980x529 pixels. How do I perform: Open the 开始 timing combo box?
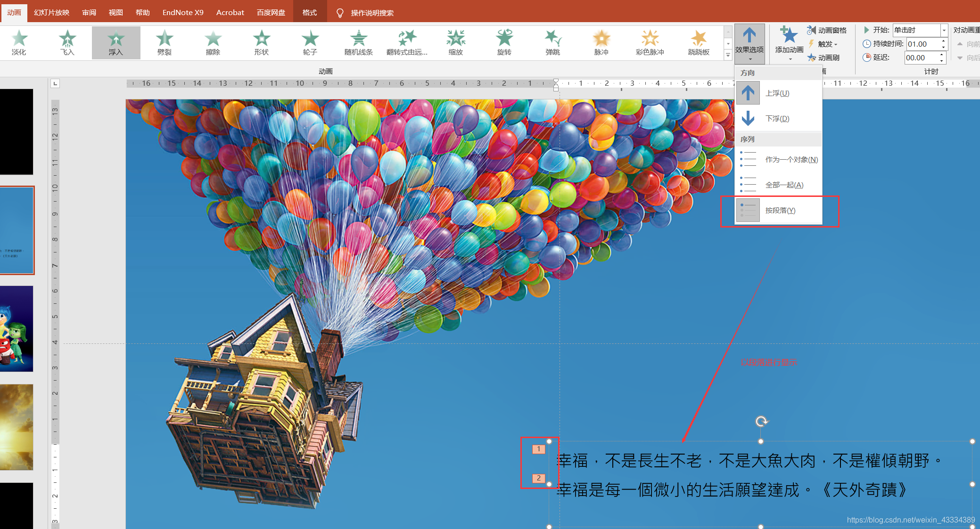944,30
